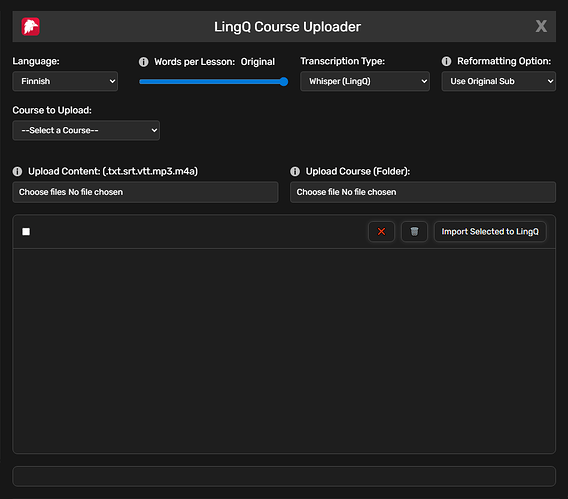Click the info icon beside Upload Content

point(17,171)
